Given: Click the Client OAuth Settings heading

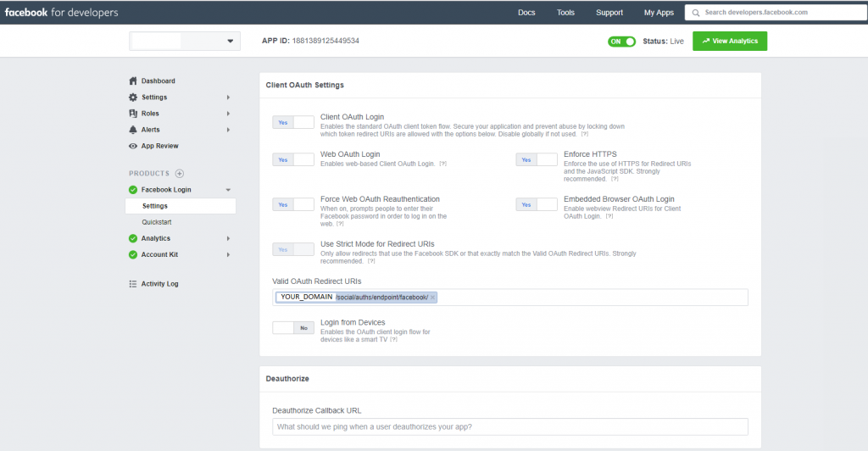Looking at the screenshot, I should pyautogui.click(x=304, y=86).
